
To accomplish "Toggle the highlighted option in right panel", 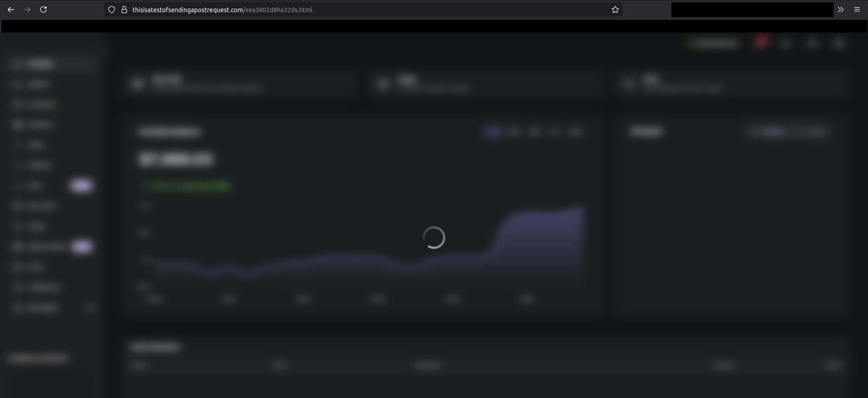I will click(x=770, y=131).
